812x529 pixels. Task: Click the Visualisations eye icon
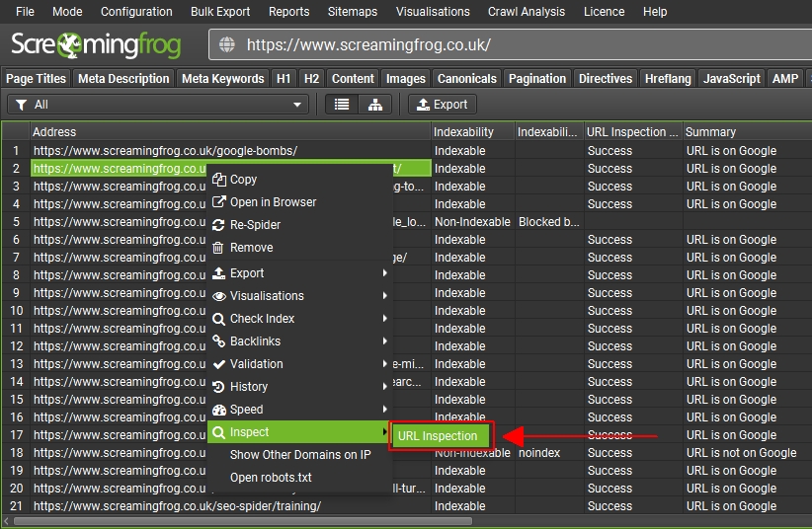[x=219, y=296]
